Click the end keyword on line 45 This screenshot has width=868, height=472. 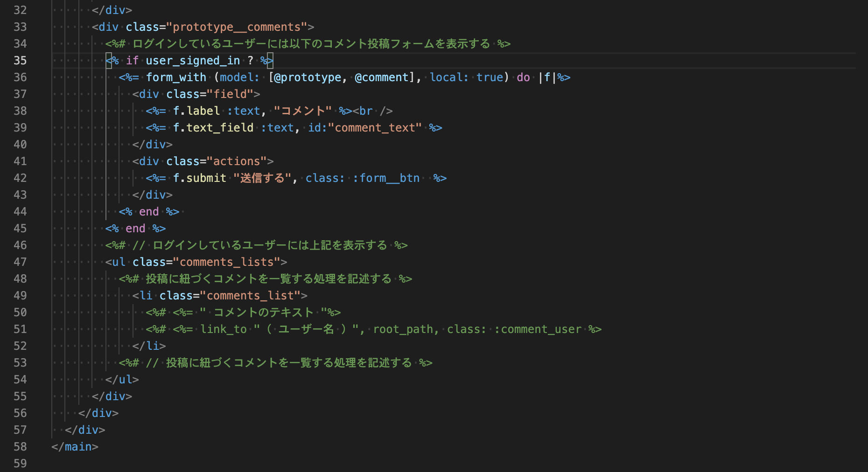coord(135,228)
